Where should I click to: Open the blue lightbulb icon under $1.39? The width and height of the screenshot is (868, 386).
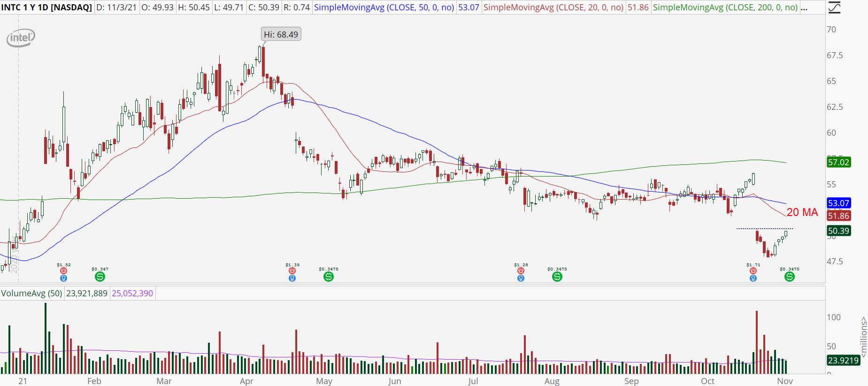coord(292,278)
